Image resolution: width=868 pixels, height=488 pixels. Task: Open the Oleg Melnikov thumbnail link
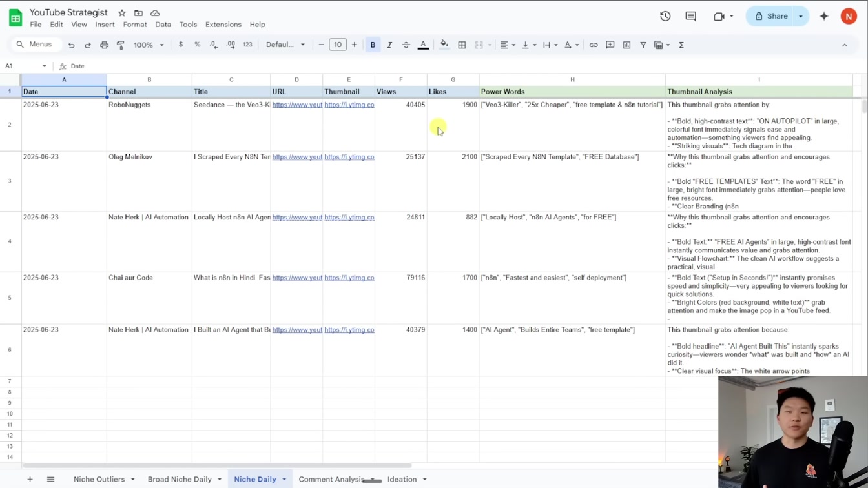click(x=349, y=157)
